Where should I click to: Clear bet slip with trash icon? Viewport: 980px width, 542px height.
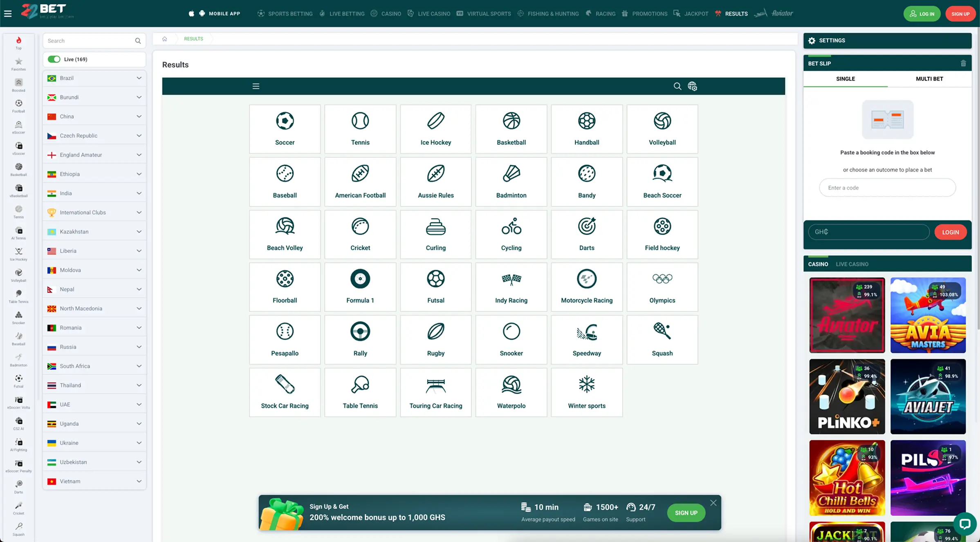[963, 63]
